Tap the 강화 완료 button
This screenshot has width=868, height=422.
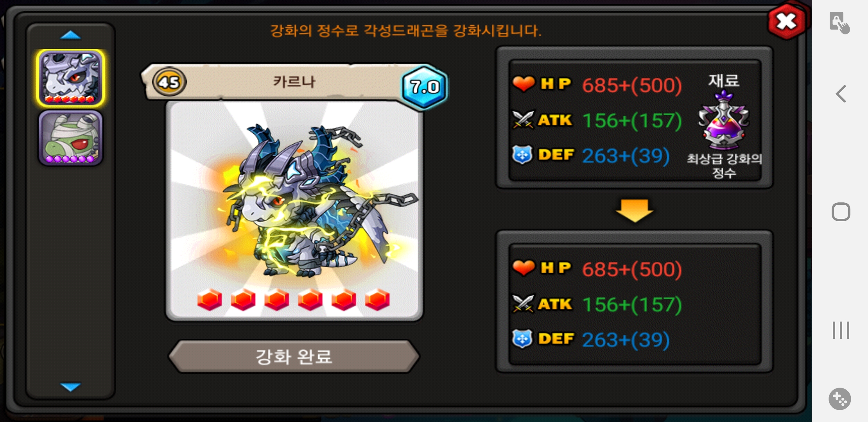click(294, 356)
